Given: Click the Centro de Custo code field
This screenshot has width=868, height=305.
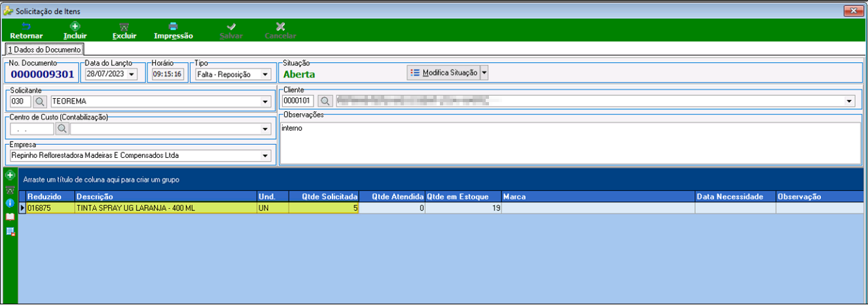Looking at the screenshot, I should point(31,129).
